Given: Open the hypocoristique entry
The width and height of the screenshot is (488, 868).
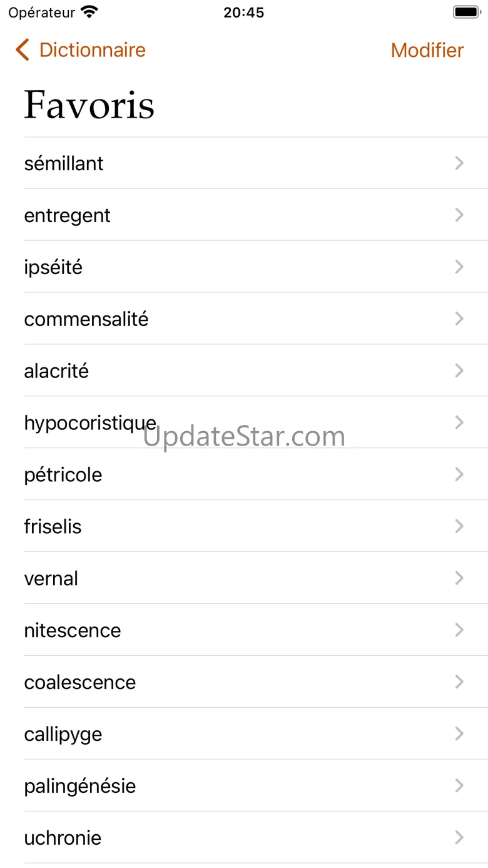Looking at the screenshot, I should click(90, 423).
